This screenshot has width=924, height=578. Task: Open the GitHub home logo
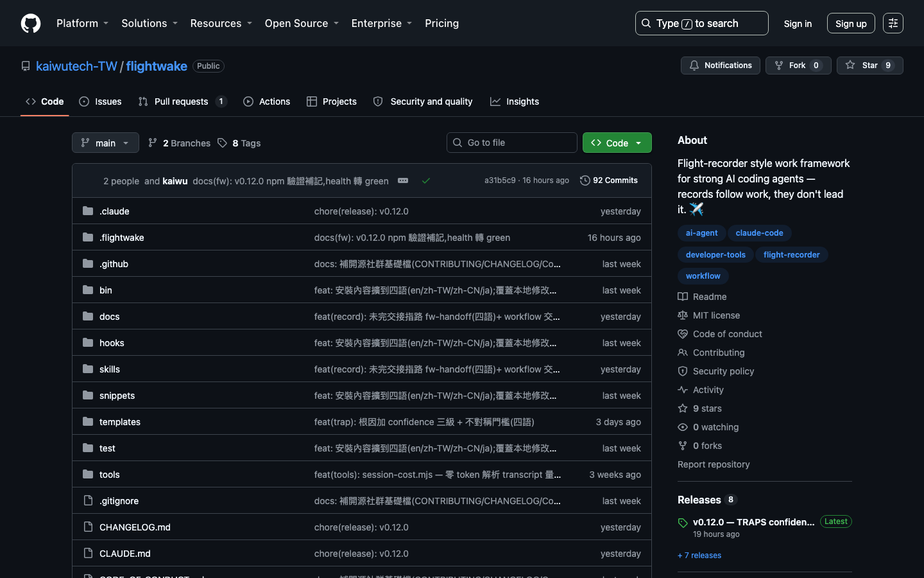[x=31, y=23]
